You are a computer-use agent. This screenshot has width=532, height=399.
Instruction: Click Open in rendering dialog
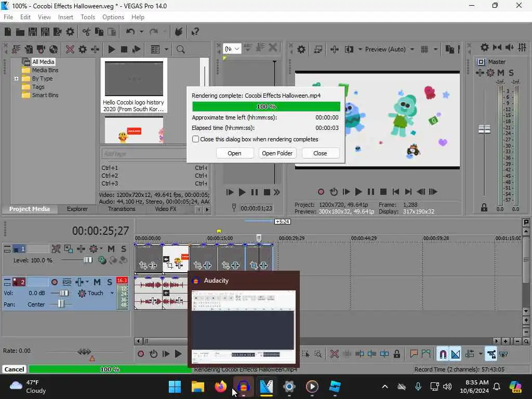tap(234, 153)
